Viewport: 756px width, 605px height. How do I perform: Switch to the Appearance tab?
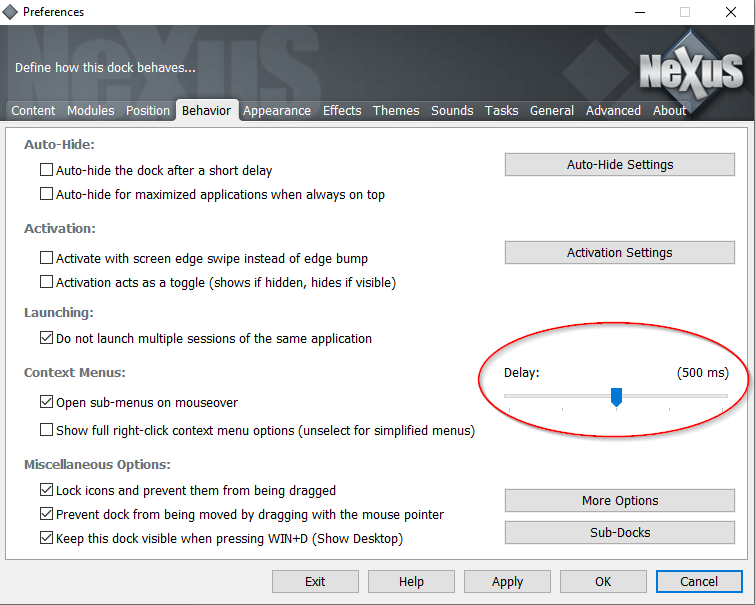click(x=276, y=111)
